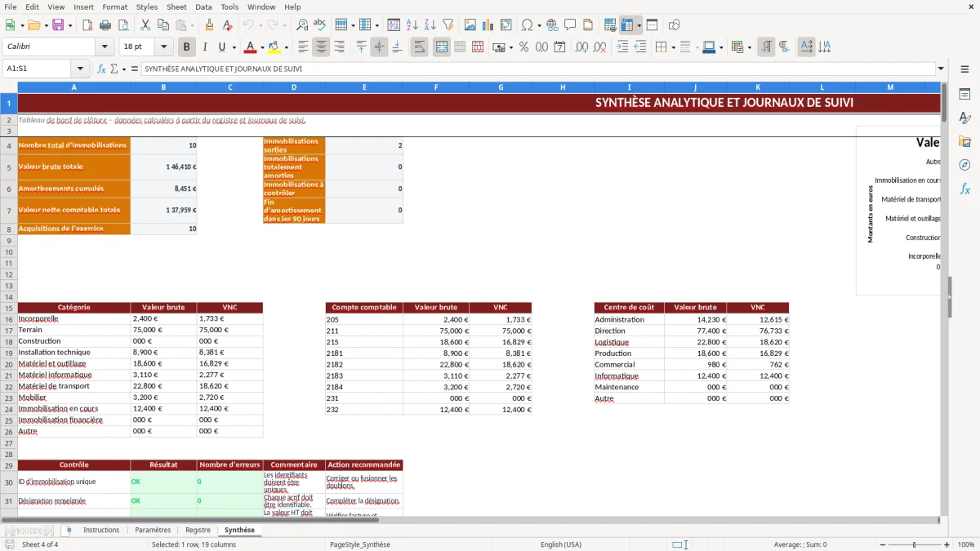980x551 pixels.
Task: Insert hyperlink globe icon
Action: click(x=552, y=25)
